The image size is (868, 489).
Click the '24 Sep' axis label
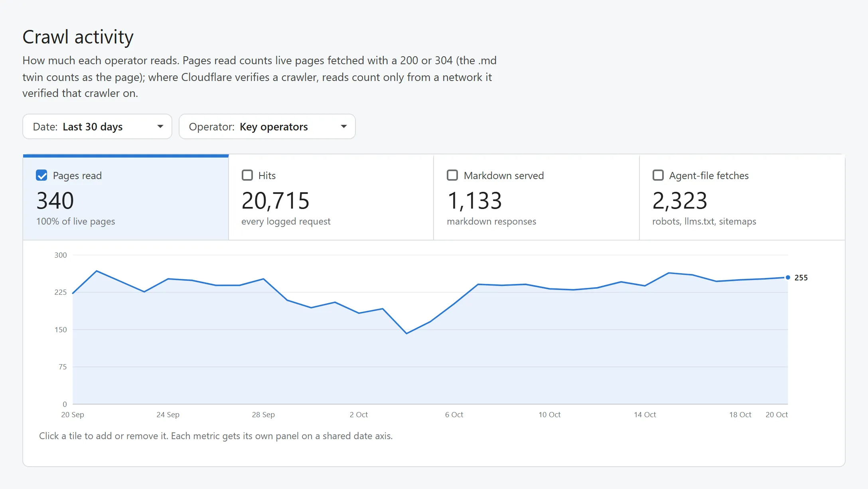coord(168,415)
